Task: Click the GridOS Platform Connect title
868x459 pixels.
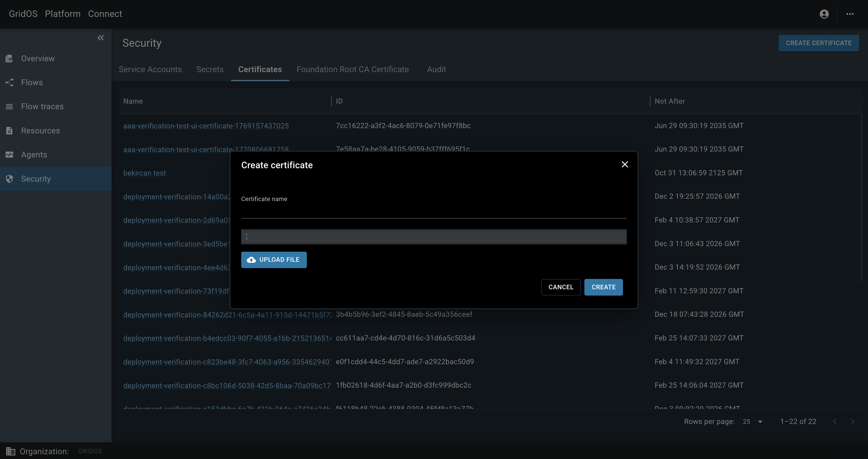Action: coord(65,14)
